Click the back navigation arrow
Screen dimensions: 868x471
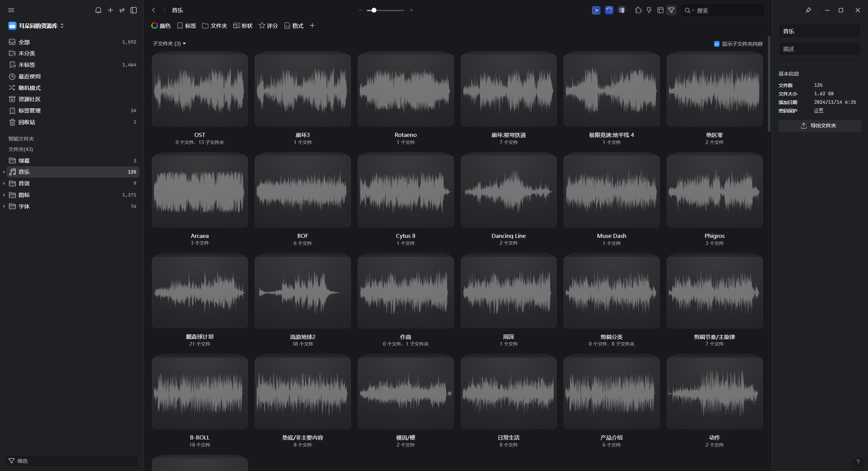click(154, 10)
